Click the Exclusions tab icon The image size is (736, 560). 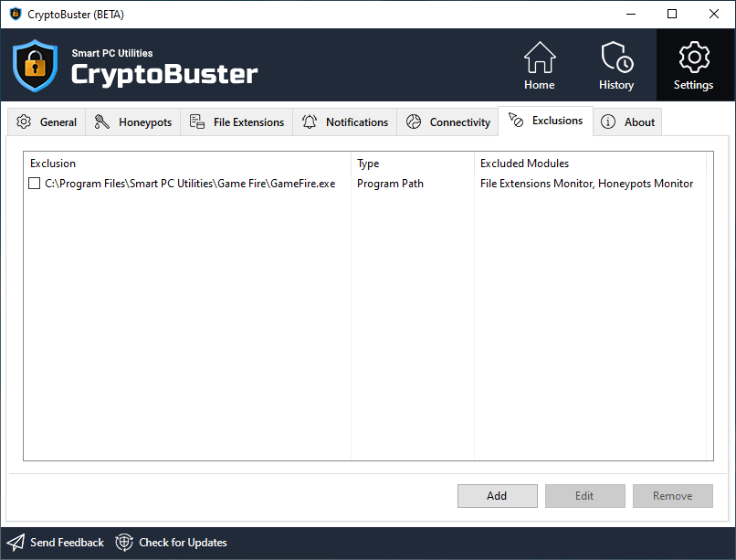coord(516,120)
